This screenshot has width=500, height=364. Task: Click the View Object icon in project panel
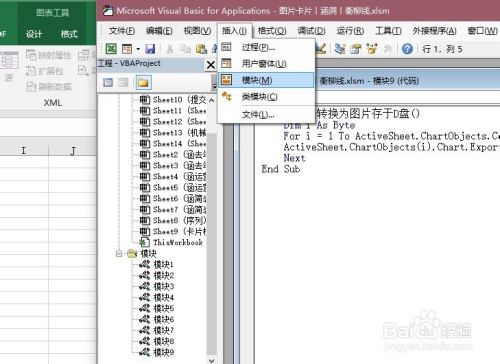[x=123, y=82]
